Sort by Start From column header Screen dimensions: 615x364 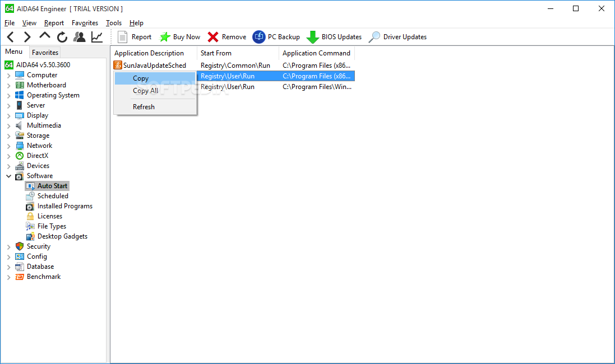[238, 53]
